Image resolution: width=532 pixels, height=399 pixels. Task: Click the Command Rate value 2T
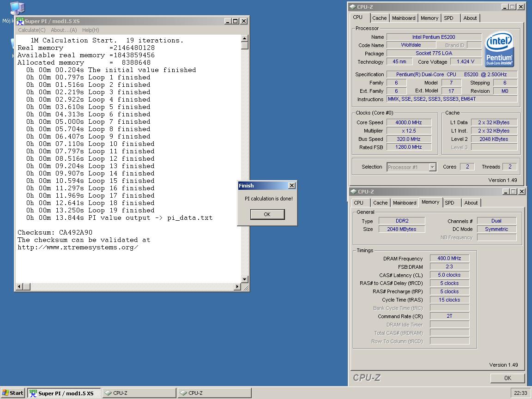click(449, 316)
